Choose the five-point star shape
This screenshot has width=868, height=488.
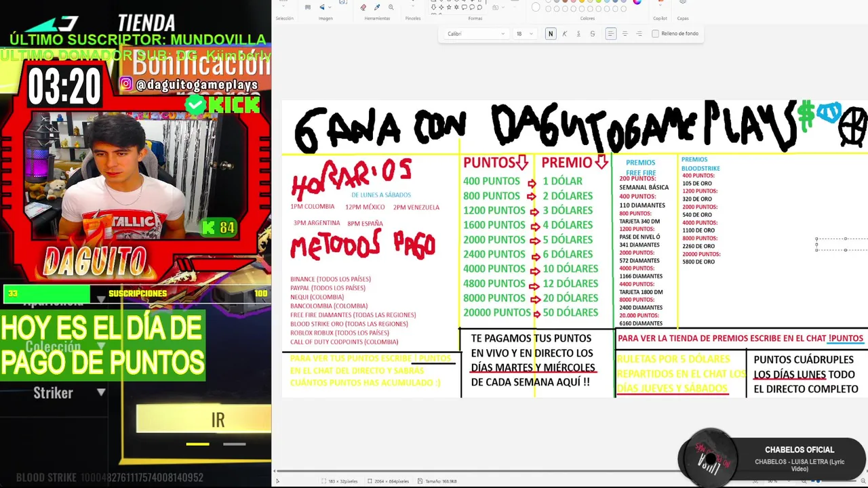click(x=449, y=7)
